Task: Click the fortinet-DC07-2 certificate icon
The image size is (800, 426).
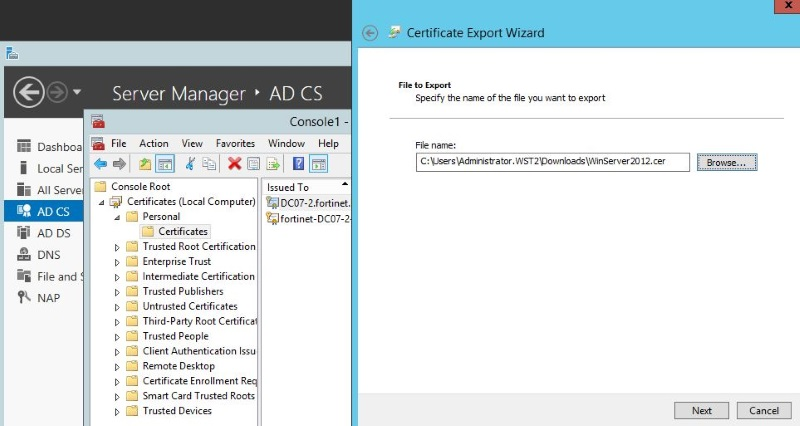Action: pyautogui.click(x=273, y=219)
